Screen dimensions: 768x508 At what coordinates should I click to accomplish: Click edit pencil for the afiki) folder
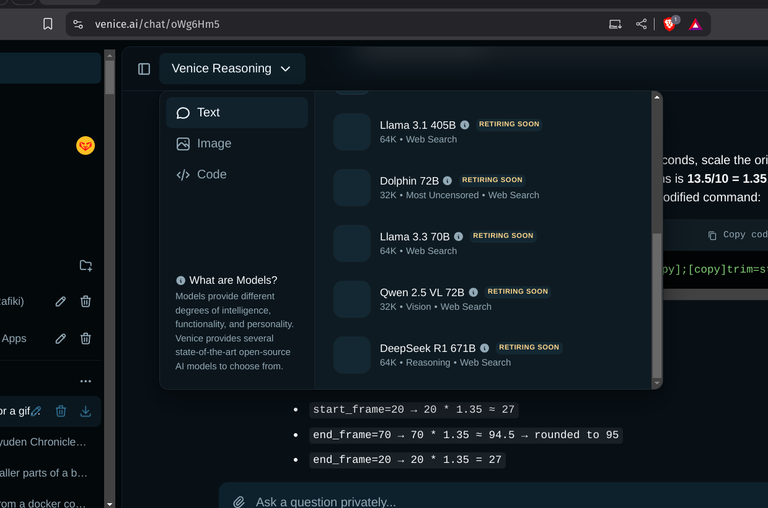pyautogui.click(x=60, y=302)
